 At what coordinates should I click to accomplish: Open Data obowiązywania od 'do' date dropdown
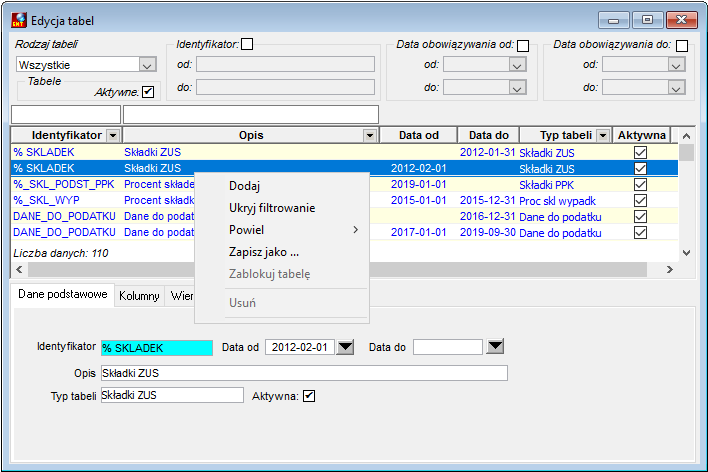(x=517, y=88)
